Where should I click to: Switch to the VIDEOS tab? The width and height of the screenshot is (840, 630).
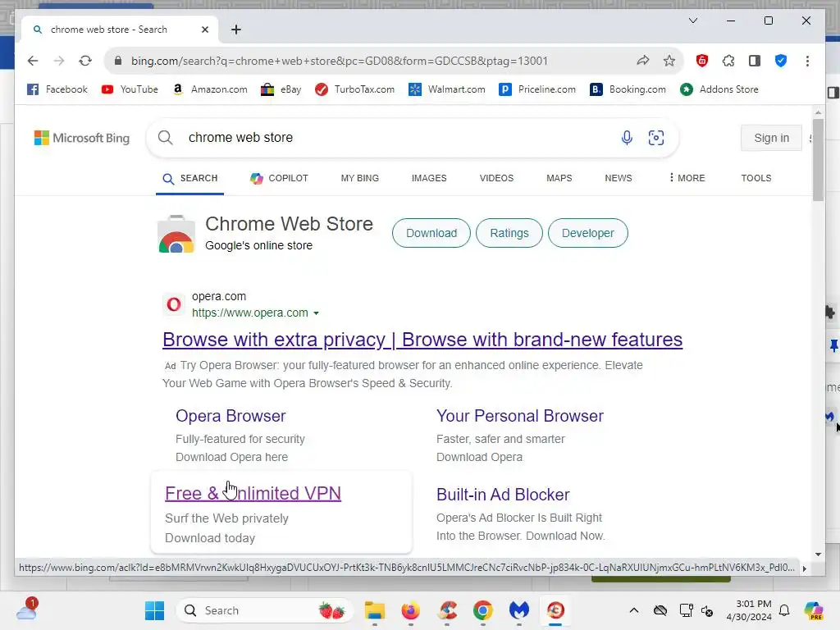coord(496,178)
